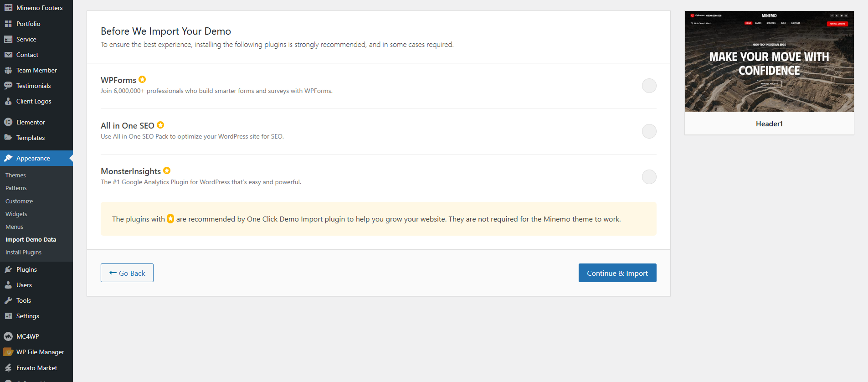Enable the All in One SEO toggle
The width and height of the screenshot is (868, 382).
pos(649,131)
